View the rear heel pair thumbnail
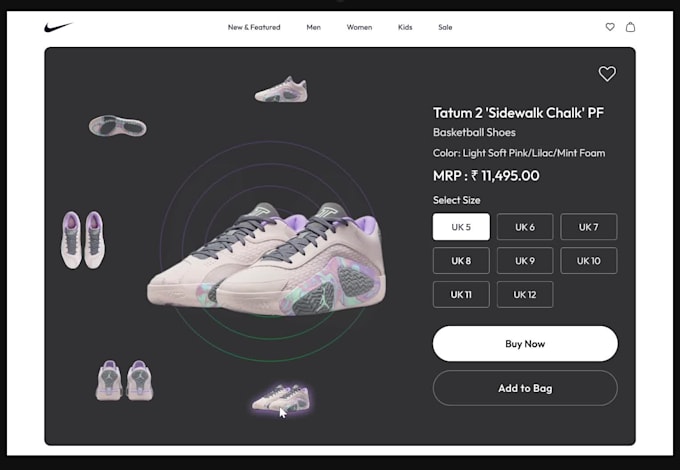The height and width of the screenshot is (470, 680). coord(124,380)
